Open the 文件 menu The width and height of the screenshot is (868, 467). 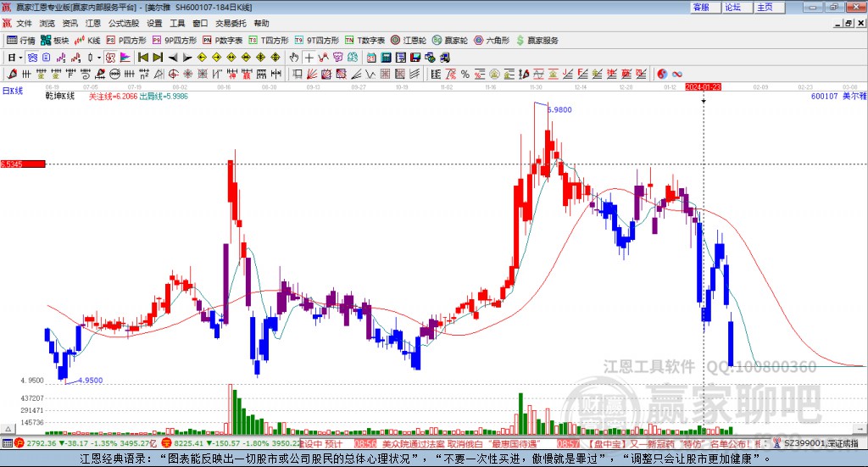(x=25, y=23)
